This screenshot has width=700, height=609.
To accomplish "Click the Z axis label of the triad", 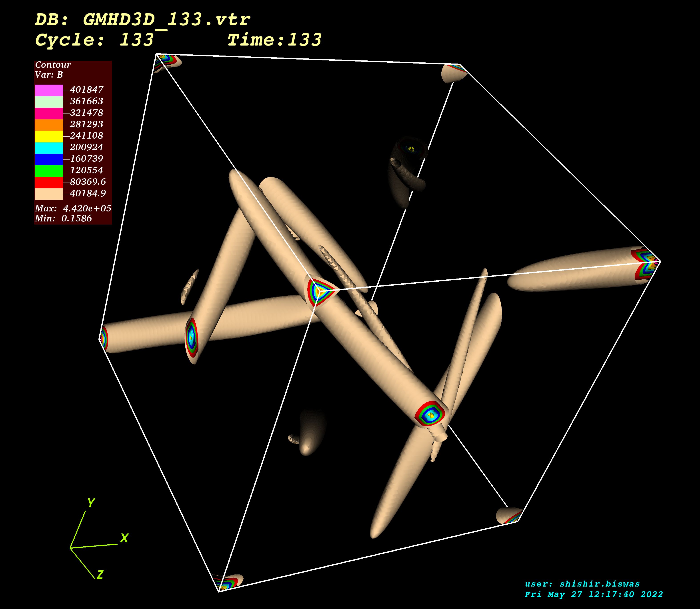I will pos(100,575).
